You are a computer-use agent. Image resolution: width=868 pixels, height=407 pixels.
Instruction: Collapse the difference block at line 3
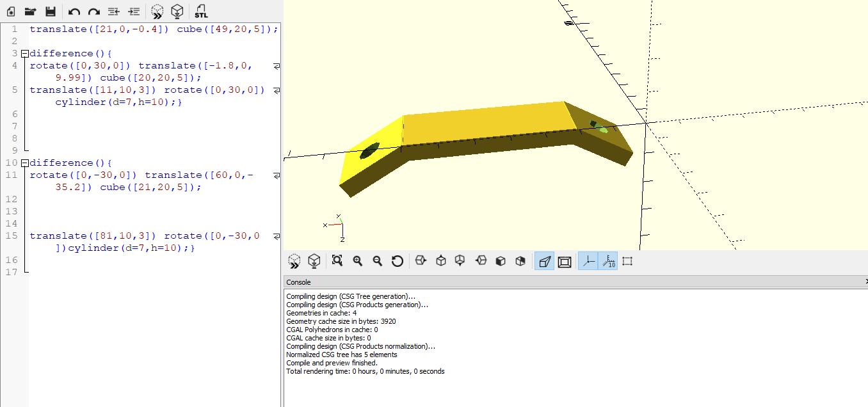pos(24,54)
